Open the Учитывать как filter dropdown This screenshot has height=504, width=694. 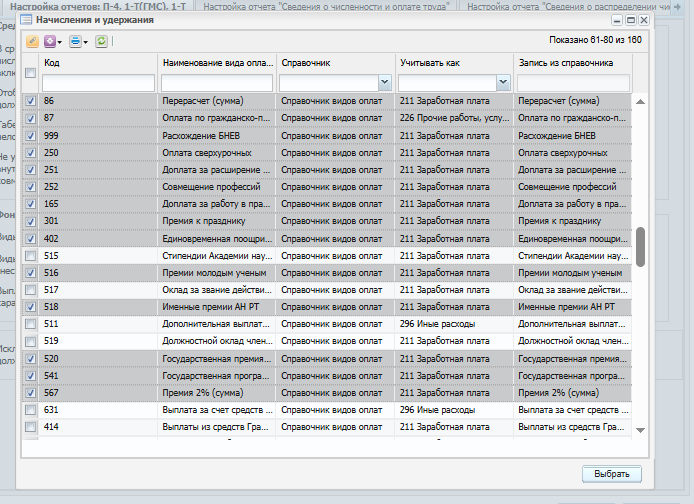point(503,82)
